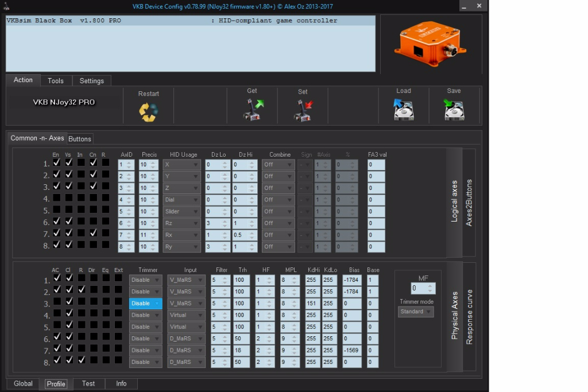
Task: Click the MF value stepper field
Action: (x=423, y=288)
